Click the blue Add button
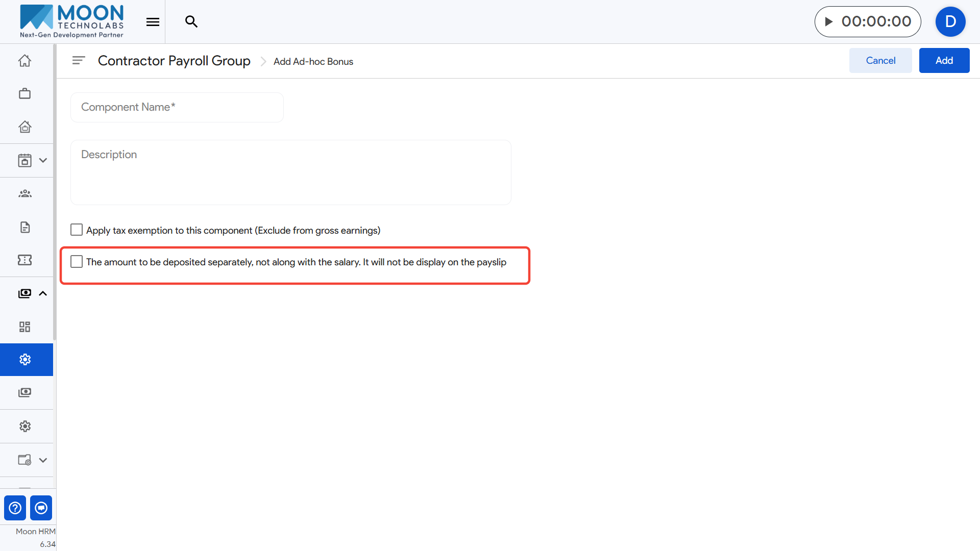 pos(944,61)
